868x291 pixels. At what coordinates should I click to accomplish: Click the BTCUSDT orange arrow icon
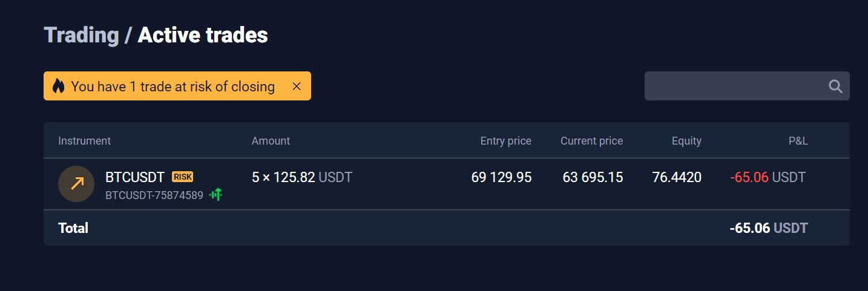coord(76,184)
